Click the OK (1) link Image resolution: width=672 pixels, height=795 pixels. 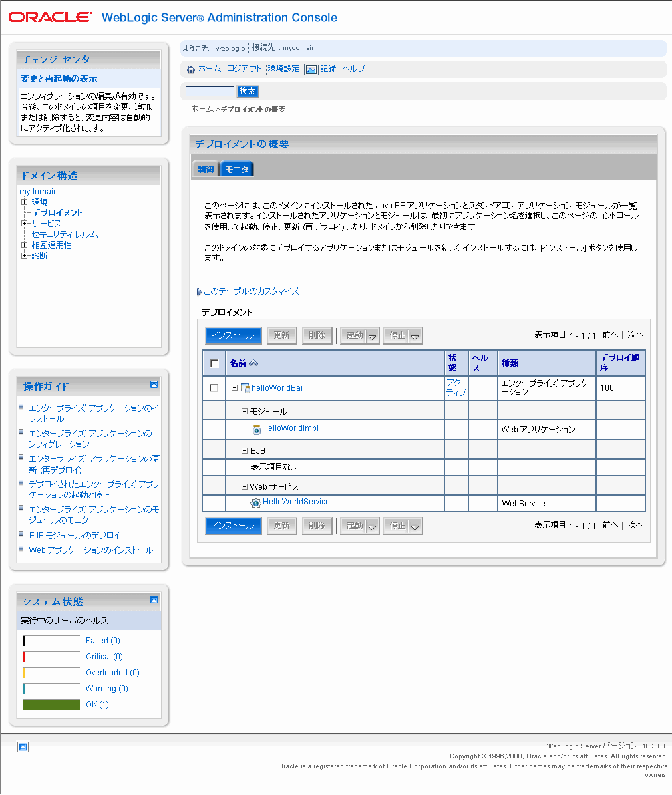coord(97,705)
